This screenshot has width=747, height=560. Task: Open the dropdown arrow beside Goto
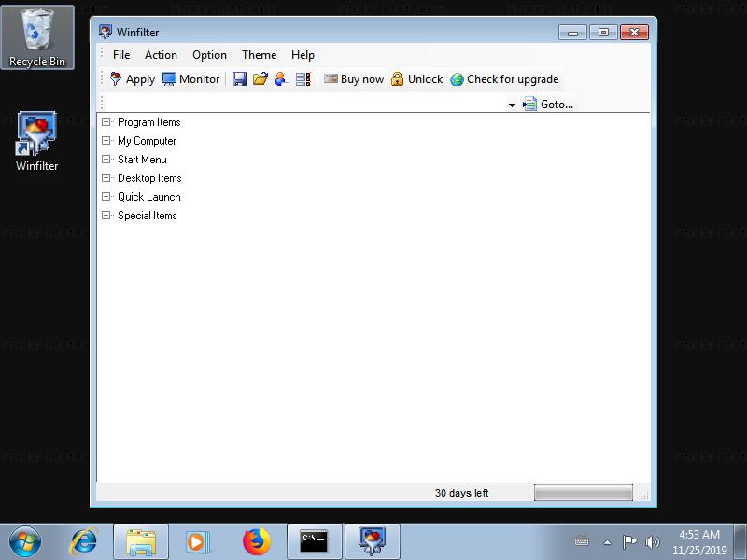(x=512, y=105)
